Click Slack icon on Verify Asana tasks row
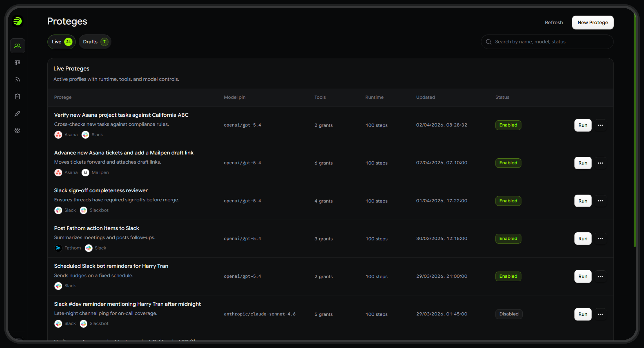 (85, 135)
